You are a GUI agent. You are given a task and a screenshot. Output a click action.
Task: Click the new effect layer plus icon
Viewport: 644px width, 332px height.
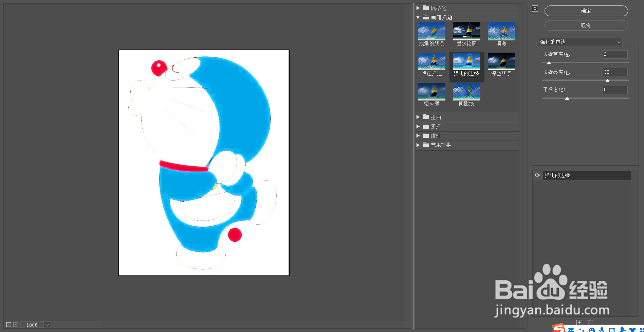pos(579,322)
